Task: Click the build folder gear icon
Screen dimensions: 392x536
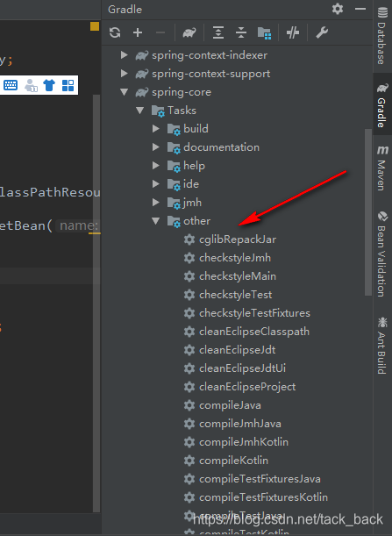Action: [x=174, y=129]
